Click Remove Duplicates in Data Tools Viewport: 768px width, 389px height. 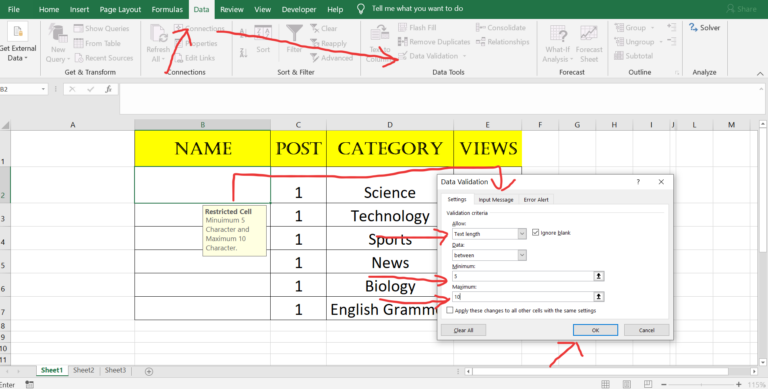[434, 42]
